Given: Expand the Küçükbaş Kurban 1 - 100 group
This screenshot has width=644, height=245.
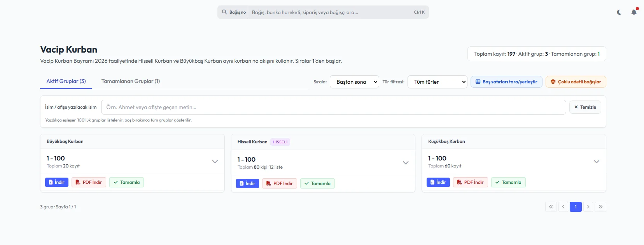Looking at the screenshot, I should (597, 162).
